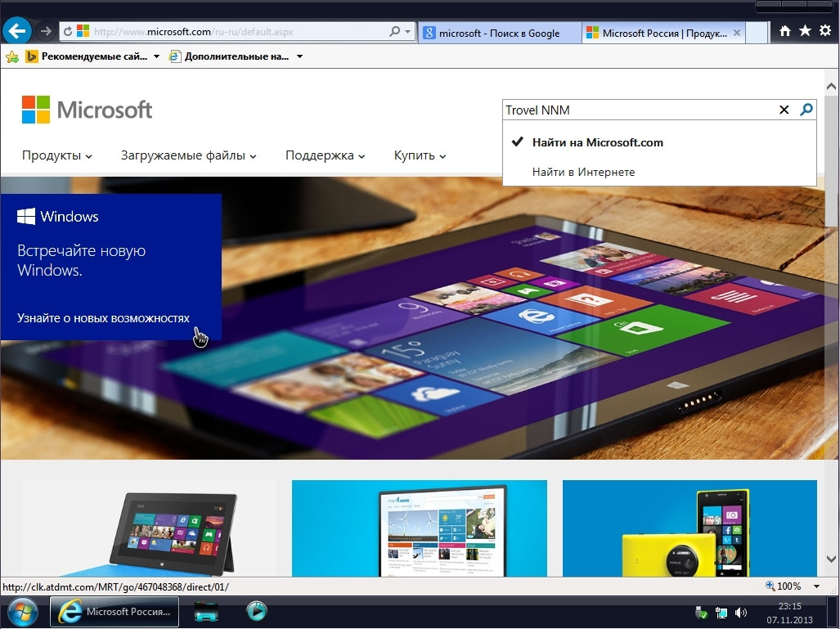Open the MSN laptop thumbnail
The width and height of the screenshot is (840, 629).
coord(420,528)
